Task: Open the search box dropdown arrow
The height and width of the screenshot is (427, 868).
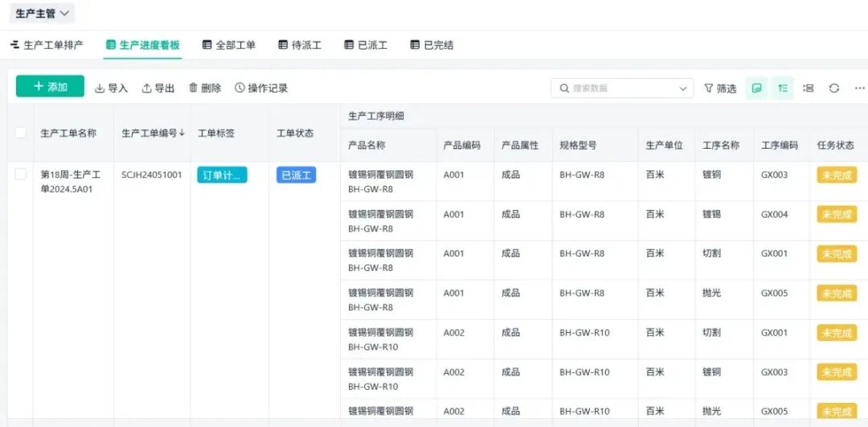Action: pyautogui.click(x=683, y=88)
